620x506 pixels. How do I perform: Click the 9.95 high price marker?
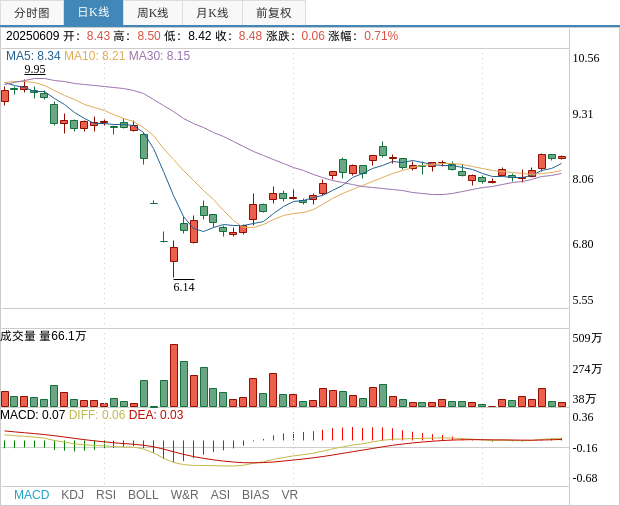coord(35,69)
